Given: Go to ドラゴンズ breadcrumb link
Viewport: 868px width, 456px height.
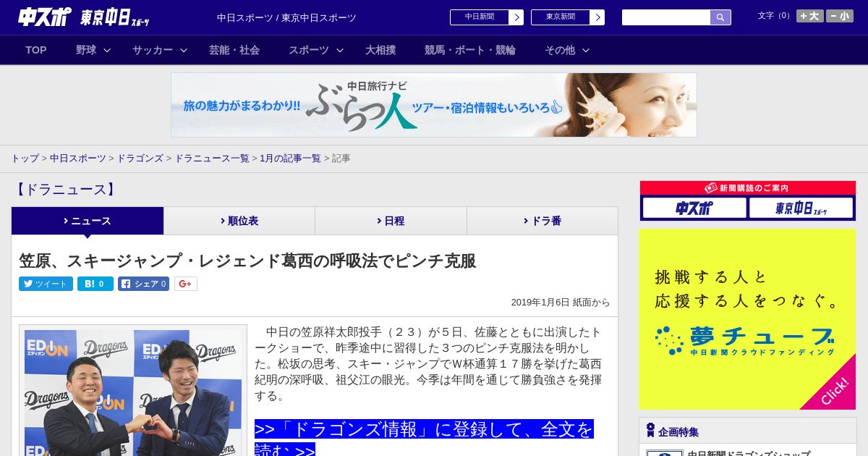Looking at the screenshot, I should 140,158.
